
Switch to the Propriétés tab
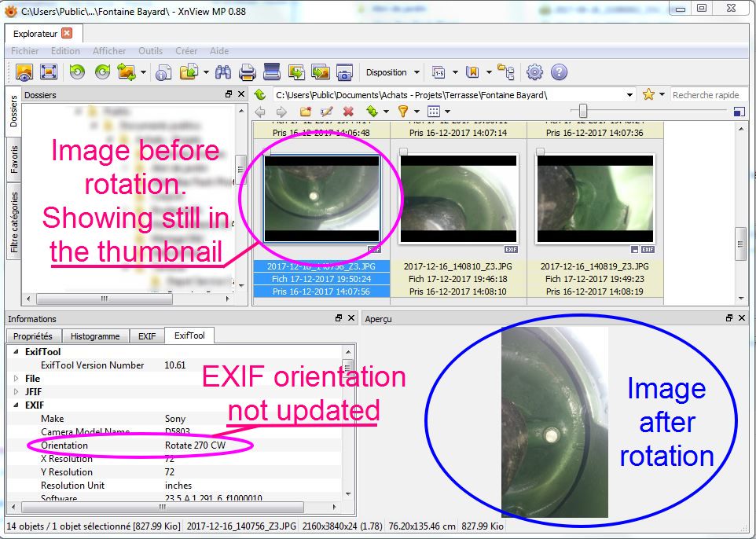(33, 336)
